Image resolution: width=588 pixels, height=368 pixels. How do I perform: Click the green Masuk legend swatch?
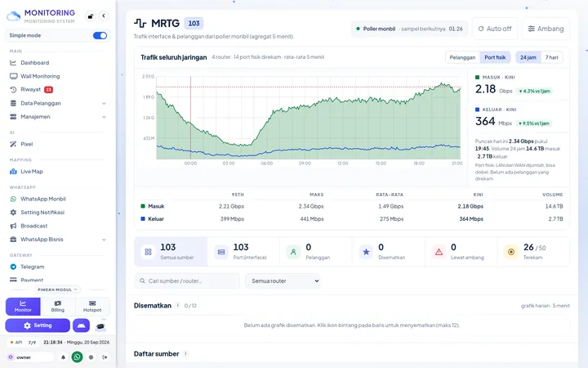pos(142,206)
